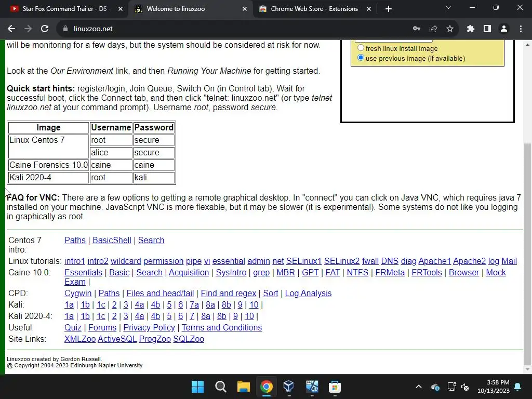Click the 'kali' password cell

pos(154,178)
